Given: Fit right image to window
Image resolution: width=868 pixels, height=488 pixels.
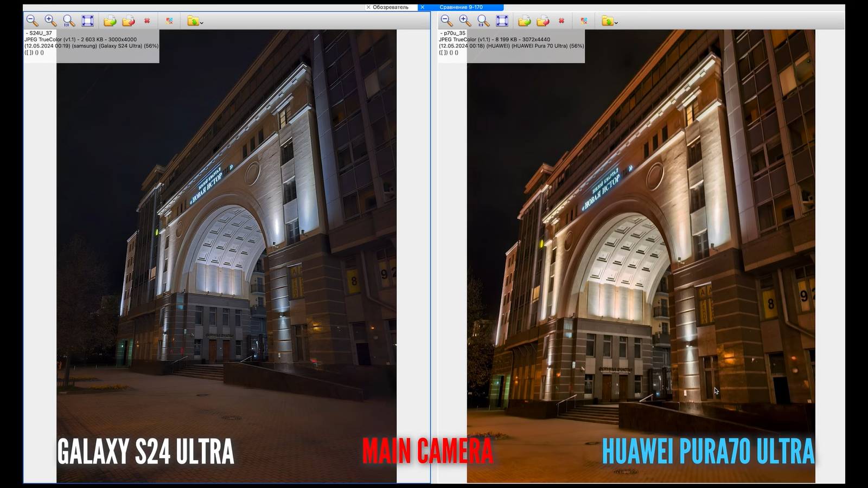Looking at the screenshot, I should [x=502, y=21].
